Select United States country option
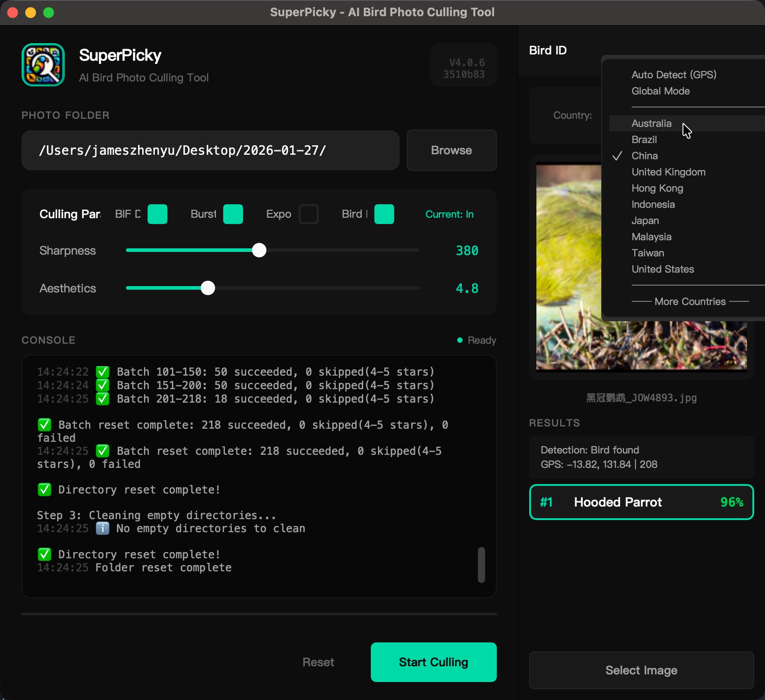Viewport: 765px width, 700px height. click(x=662, y=269)
